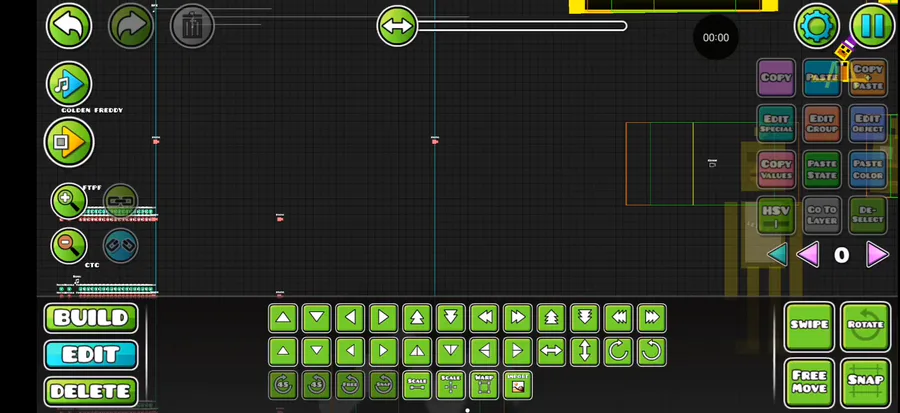Move up with the triple-arrow button
The image size is (900, 413).
coord(551,318)
